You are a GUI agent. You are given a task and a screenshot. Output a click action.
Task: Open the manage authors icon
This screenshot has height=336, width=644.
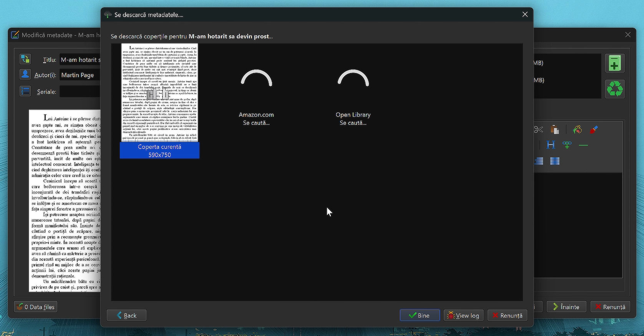coord(25,74)
